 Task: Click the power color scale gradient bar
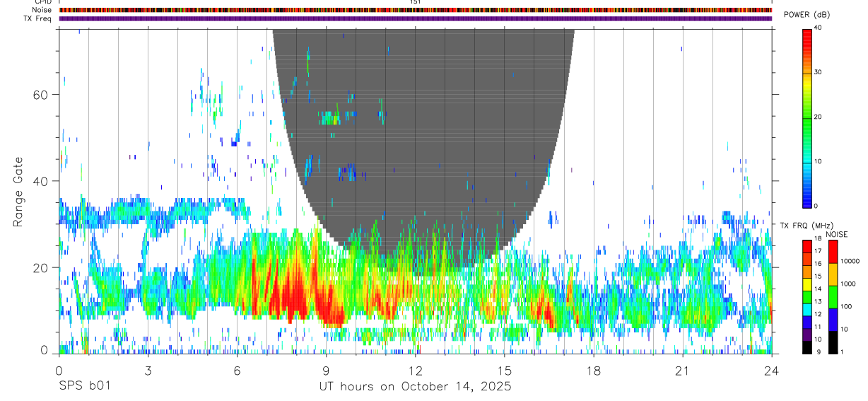point(807,117)
